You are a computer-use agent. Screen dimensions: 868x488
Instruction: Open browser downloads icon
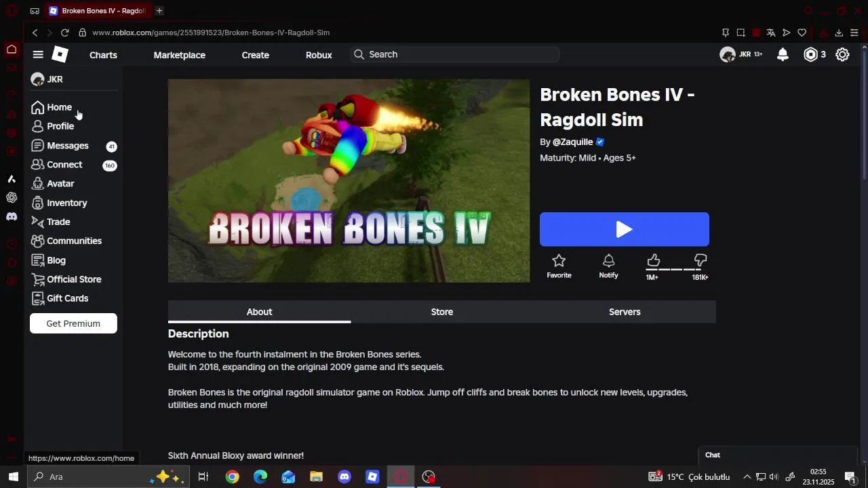tap(839, 33)
